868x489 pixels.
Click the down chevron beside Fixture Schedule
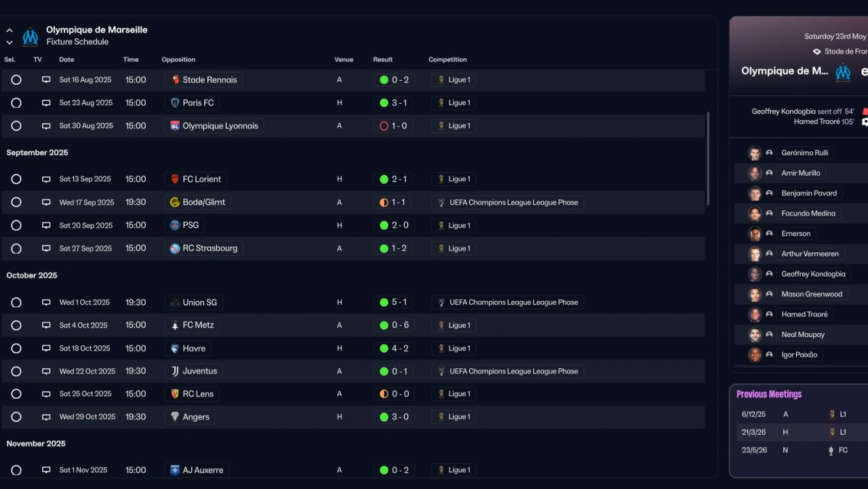(9, 42)
